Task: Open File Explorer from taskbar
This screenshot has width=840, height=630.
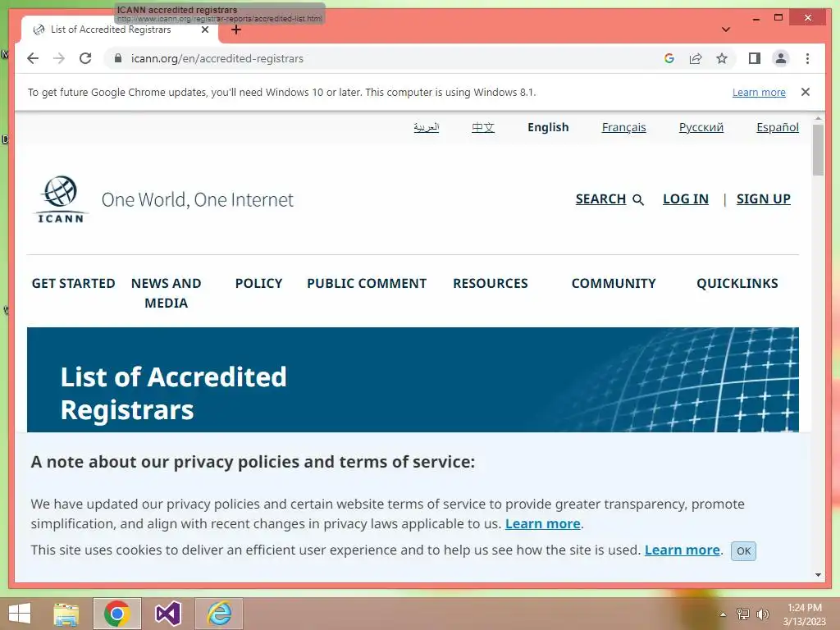Action: (66, 614)
